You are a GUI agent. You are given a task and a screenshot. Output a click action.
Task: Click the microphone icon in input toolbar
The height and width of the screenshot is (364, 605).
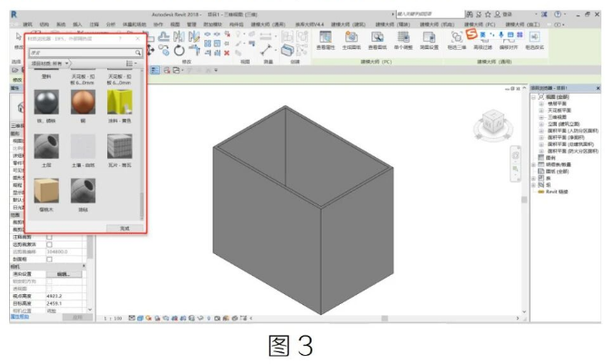pos(501,34)
